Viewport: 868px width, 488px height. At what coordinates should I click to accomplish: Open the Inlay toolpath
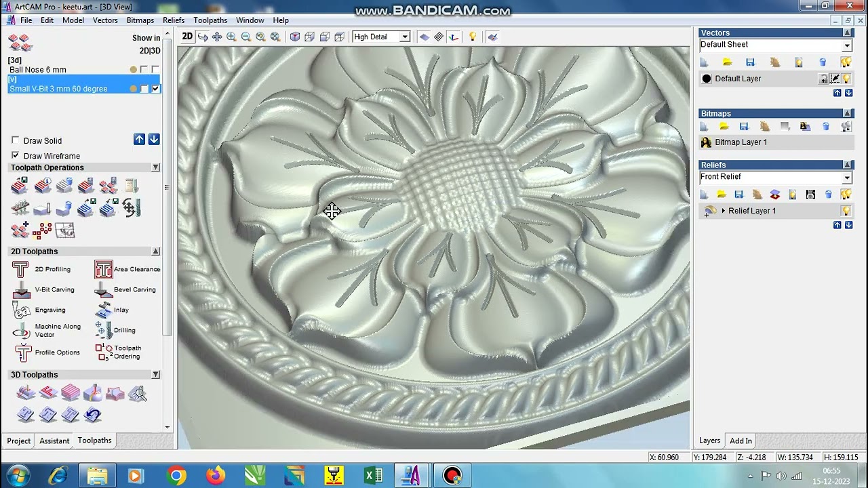[x=112, y=310]
